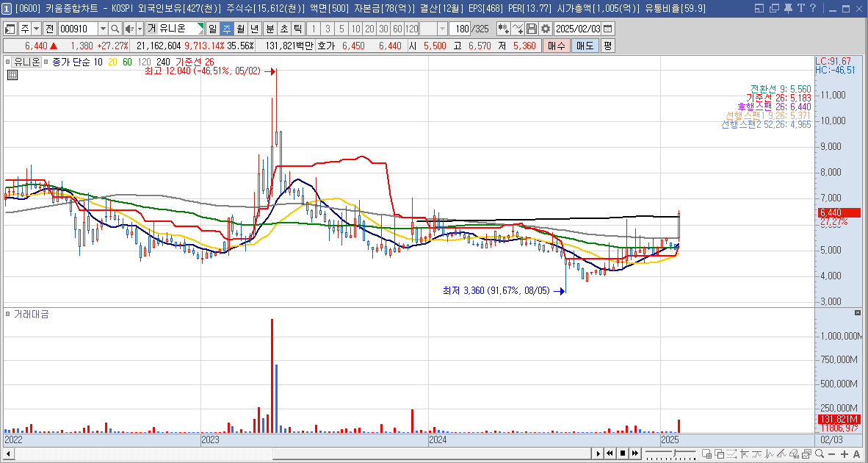
Task: Click the minus zoom out icon
Action: (x=831, y=454)
